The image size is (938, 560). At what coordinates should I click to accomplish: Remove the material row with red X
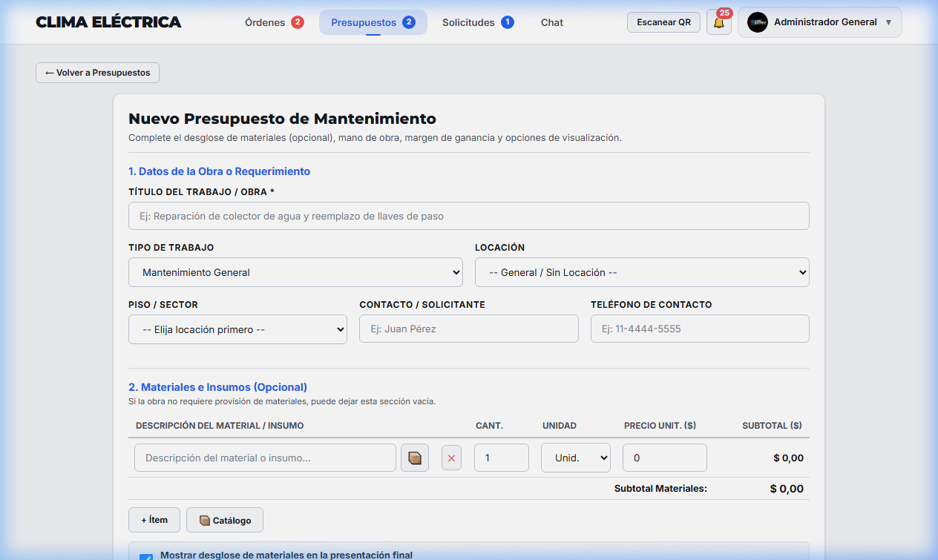point(451,458)
